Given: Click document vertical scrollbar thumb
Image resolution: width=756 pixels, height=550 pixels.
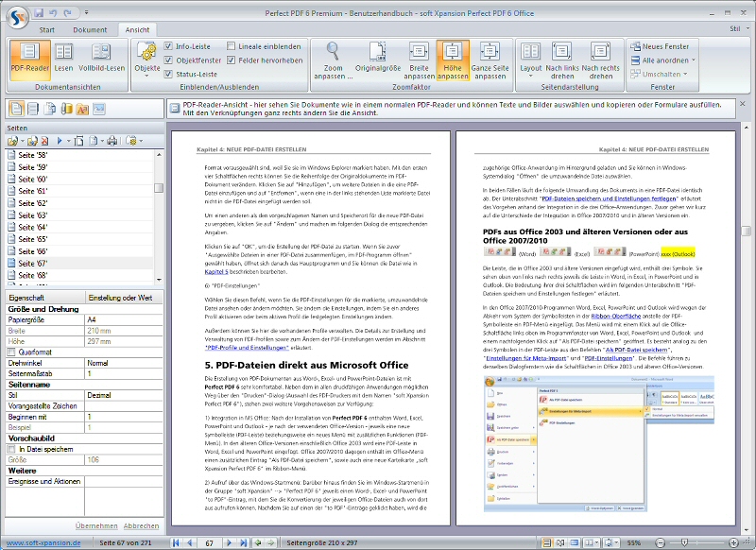Looking at the screenshot, I should tap(747, 231).
